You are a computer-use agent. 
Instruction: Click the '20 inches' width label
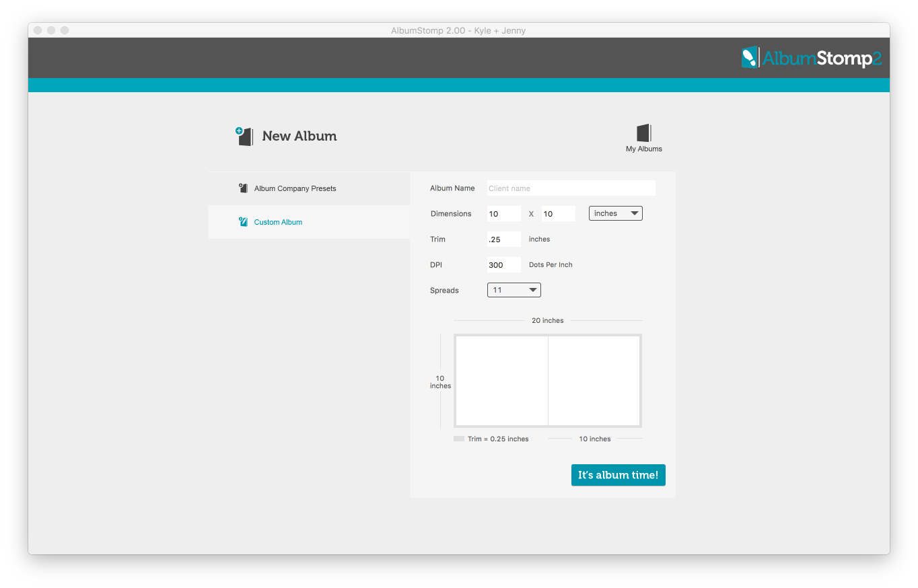[548, 321]
